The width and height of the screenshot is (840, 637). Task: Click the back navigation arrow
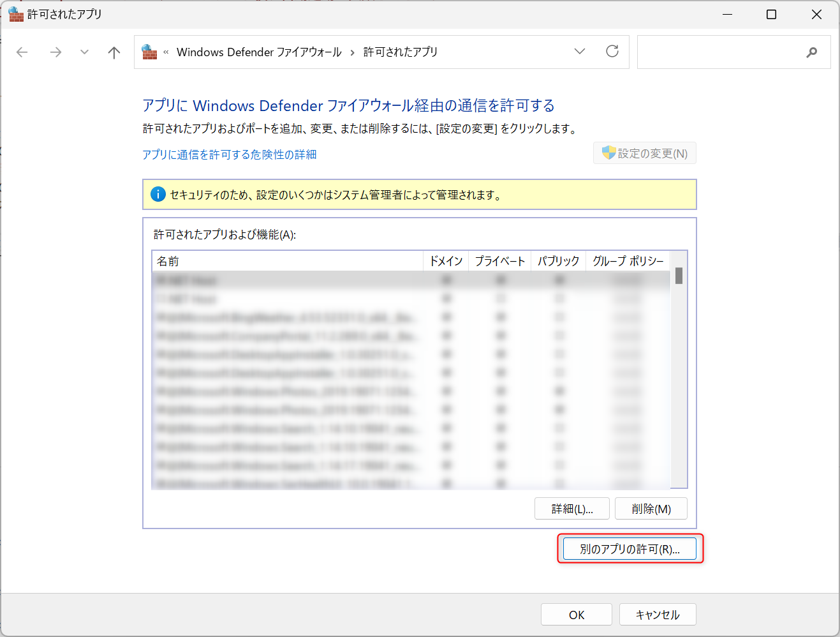pyautogui.click(x=22, y=52)
